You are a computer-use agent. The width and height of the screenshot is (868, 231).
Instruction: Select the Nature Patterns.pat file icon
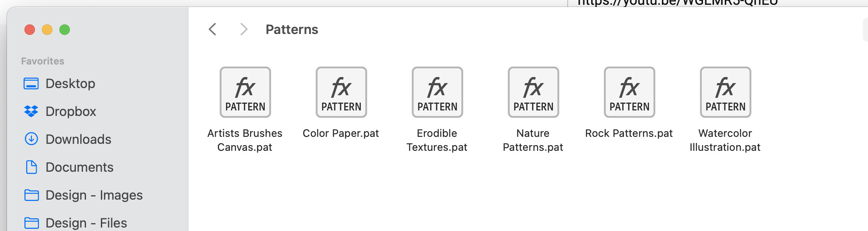[x=533, y=92]
